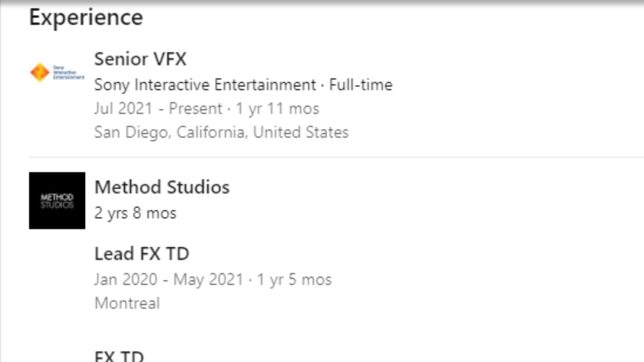
Task: Click the Method Studios logo icon
Action: [57, 201]
